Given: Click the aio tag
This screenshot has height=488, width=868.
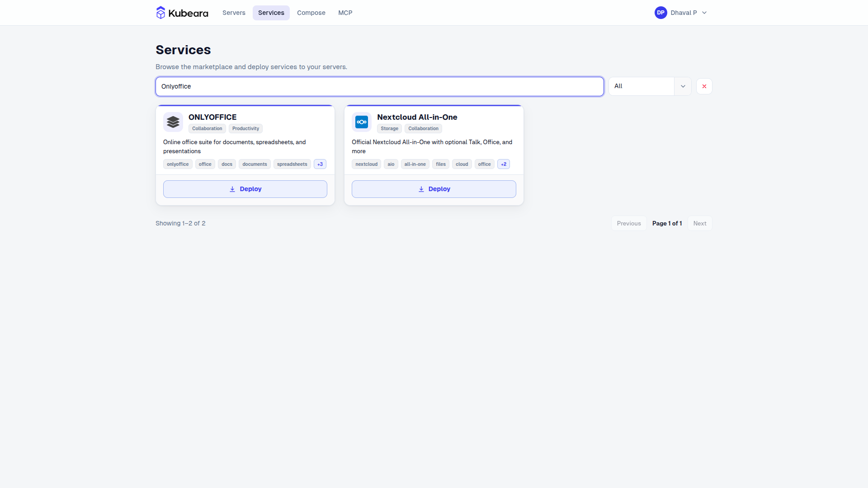Looking at the screenshot, I should click(x=391, y=164).
